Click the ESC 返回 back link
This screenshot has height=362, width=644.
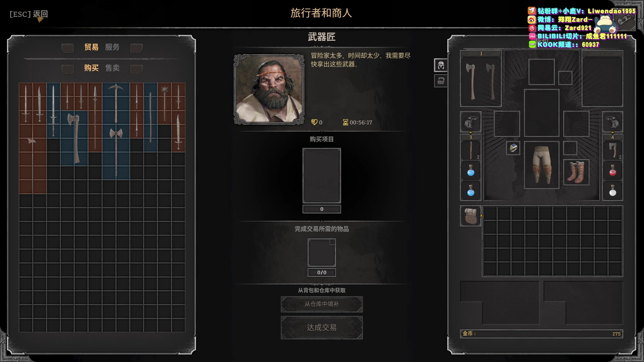pos(29,14)
